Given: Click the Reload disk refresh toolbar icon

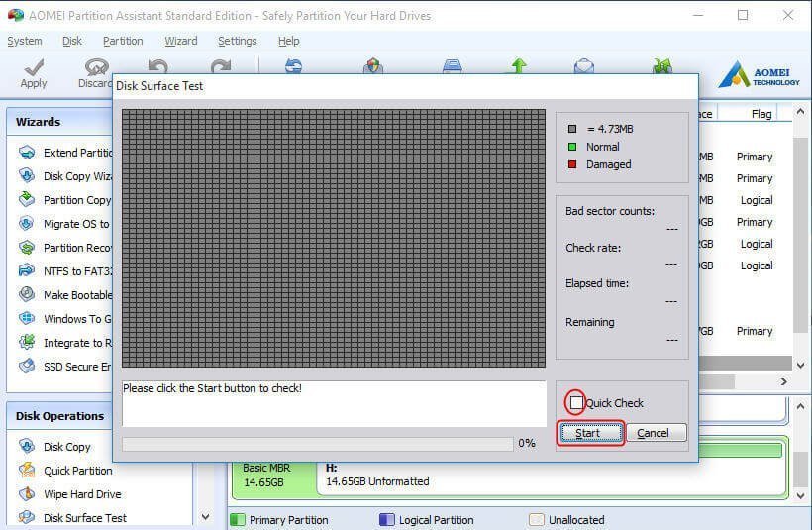Looking at the screenshot, I should coord(294,65).
